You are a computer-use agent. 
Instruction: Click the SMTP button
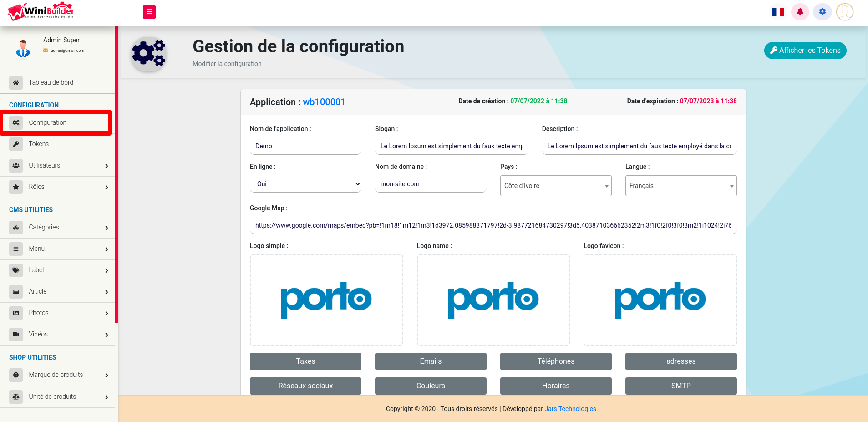pyautogui.click(x=681, y=386)
